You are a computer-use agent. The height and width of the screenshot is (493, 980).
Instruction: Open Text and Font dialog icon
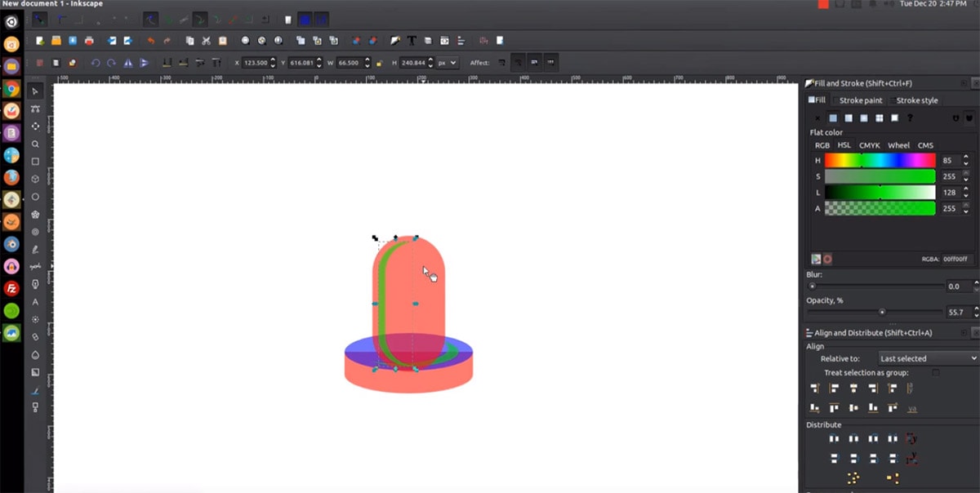(412, 41)
